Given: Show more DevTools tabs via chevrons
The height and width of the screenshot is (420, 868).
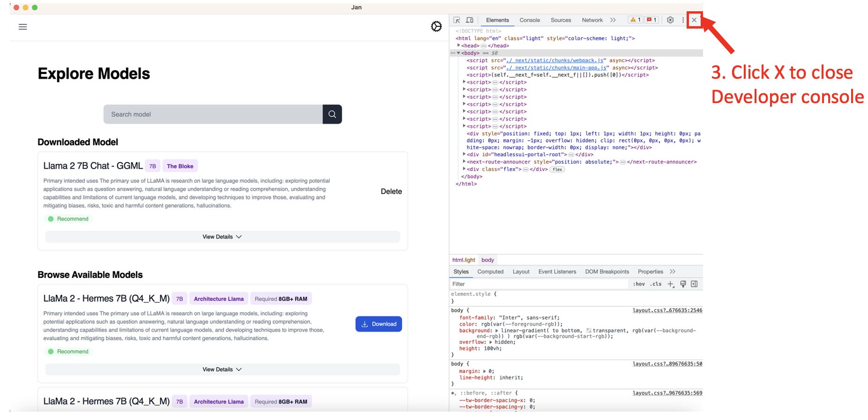Looking at the screenshot, I should (x=613, y=20).
